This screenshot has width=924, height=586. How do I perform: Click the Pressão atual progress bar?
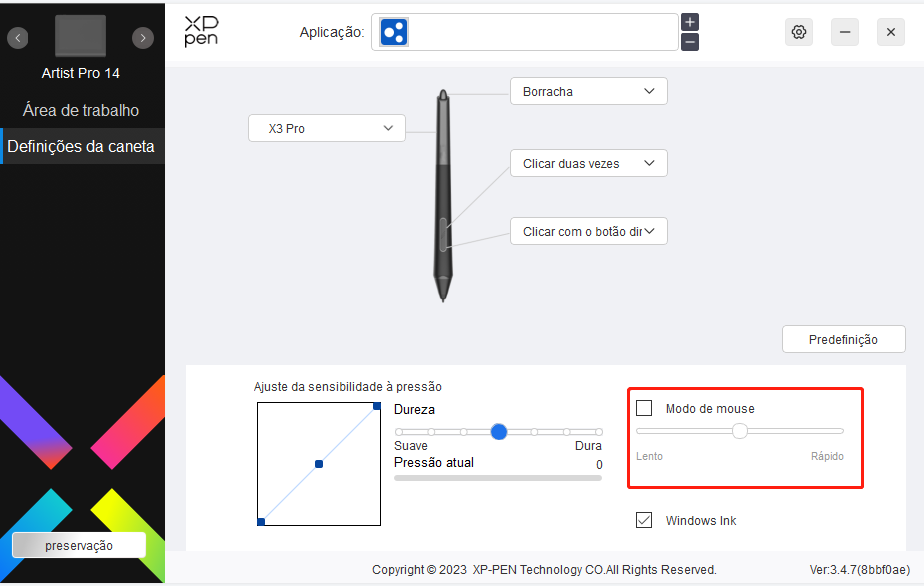coord(498,478)
